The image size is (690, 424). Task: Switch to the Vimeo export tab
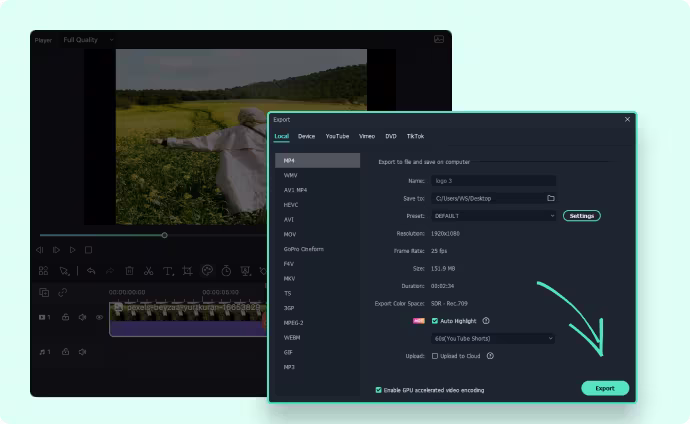tap(367, 136)
